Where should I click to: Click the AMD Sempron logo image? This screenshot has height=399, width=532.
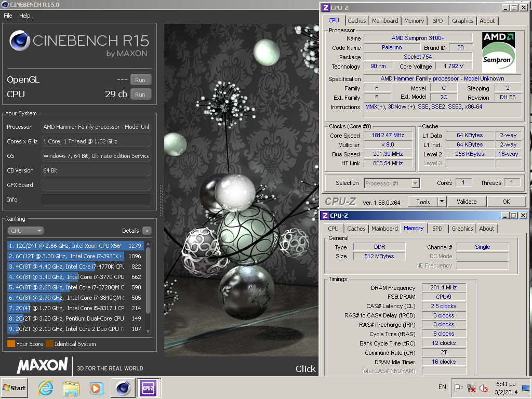(x=498, y=52)
